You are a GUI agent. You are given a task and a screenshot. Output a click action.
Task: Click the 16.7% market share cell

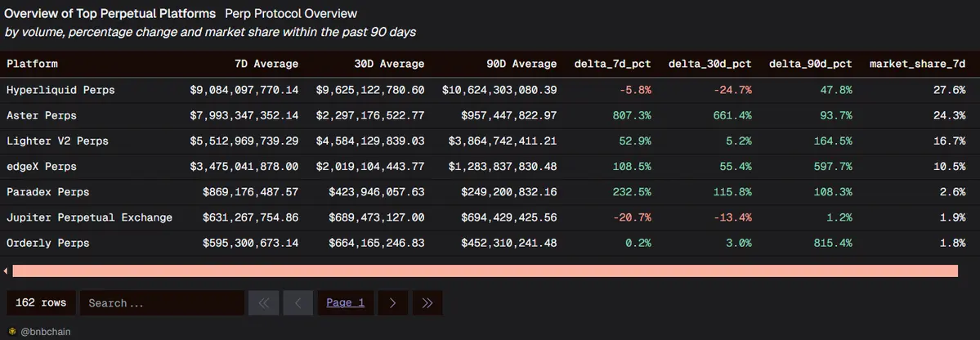[950, 141]
